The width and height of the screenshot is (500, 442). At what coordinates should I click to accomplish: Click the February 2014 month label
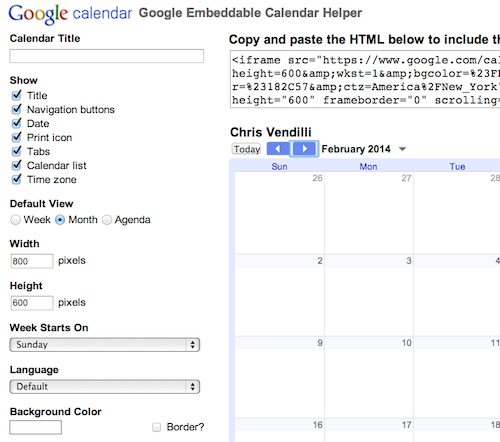(356, 149)
